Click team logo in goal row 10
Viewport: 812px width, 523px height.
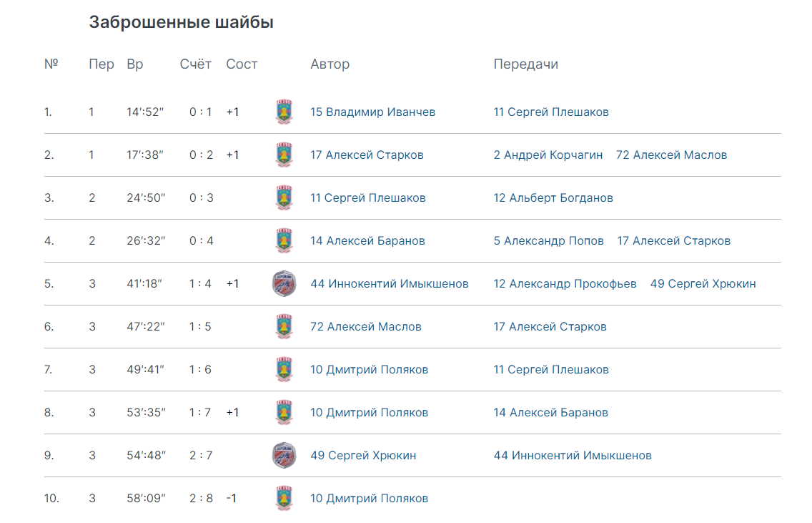[284, 499]
